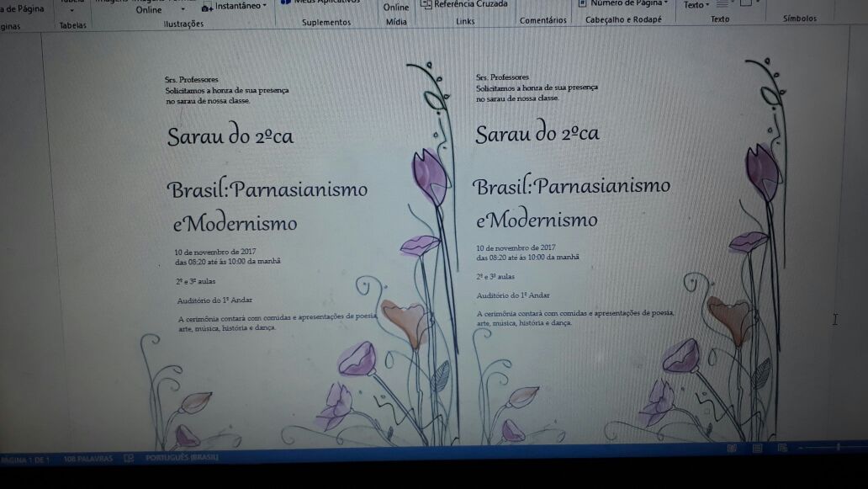Click the zoom slider handle
The height and width of the screenshot is (489, 868).
coord(839,448)
